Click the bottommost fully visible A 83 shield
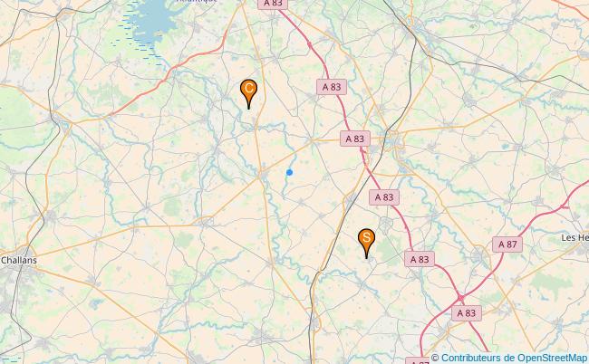Viewport: 589px width, 364px height. point(467,313)
